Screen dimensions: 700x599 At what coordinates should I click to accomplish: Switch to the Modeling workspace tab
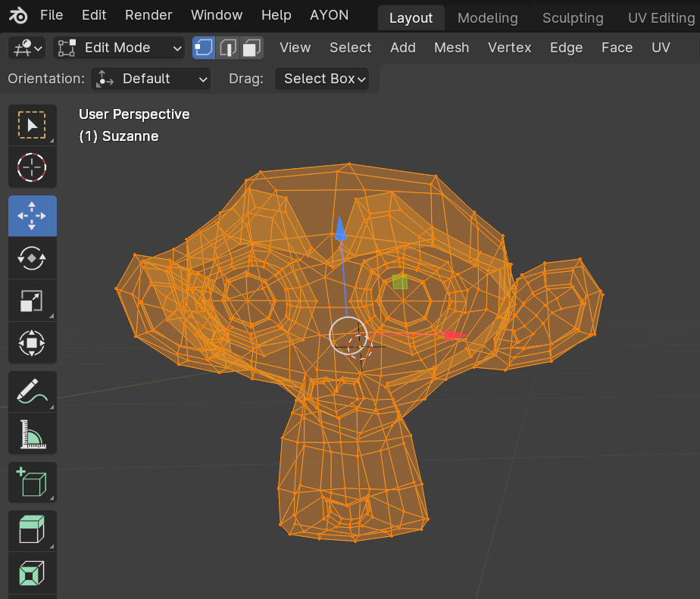point(488,18)
